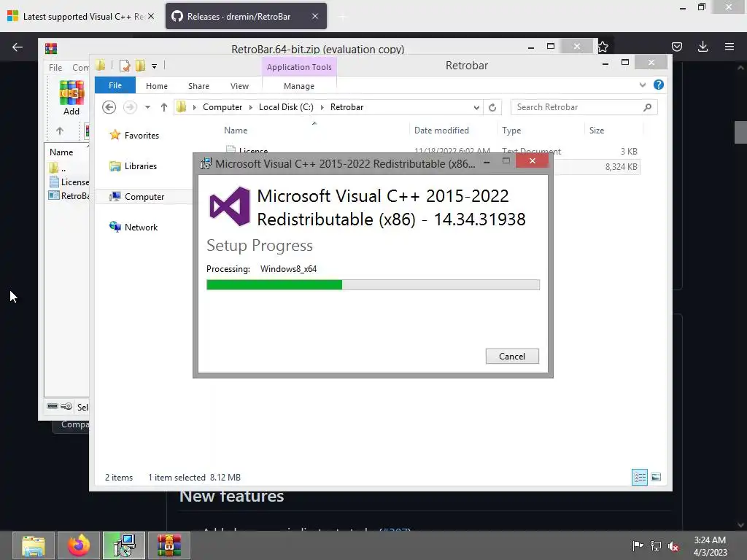Click WinRAR app icon in title bar

[x=51, y=48]
